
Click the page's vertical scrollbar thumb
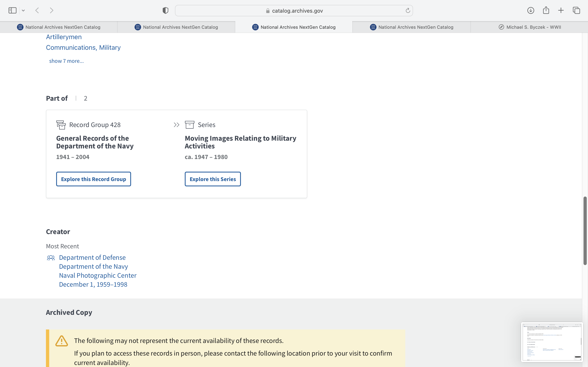pos(585,231)
